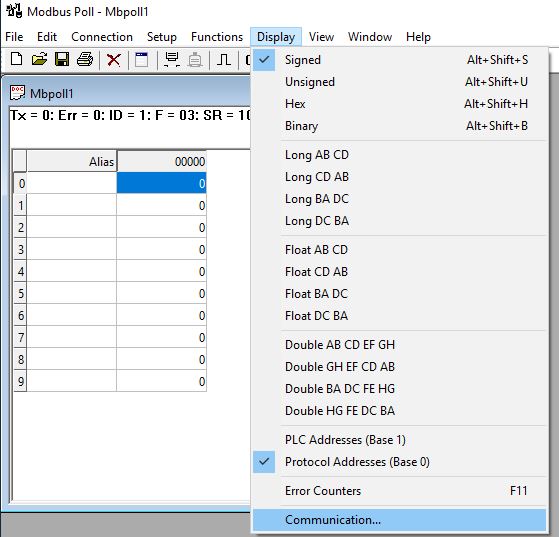Open the Connection menu

(102, 37)
